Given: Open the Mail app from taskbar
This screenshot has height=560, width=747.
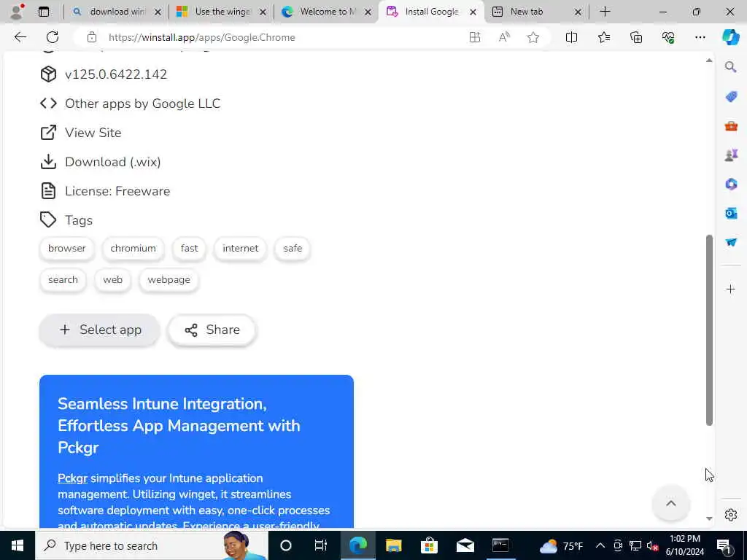Looking at the screenshot, I should (465, 545).
